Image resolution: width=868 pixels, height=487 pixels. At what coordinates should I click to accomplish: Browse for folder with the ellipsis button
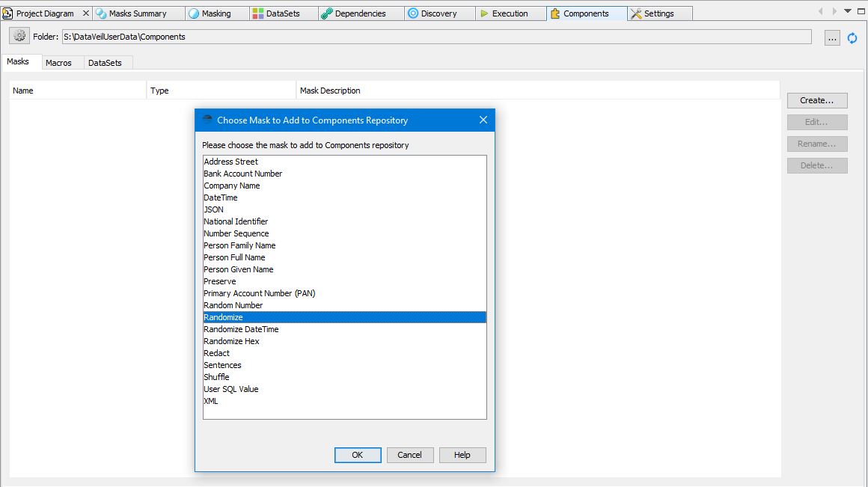click(832, 37)
